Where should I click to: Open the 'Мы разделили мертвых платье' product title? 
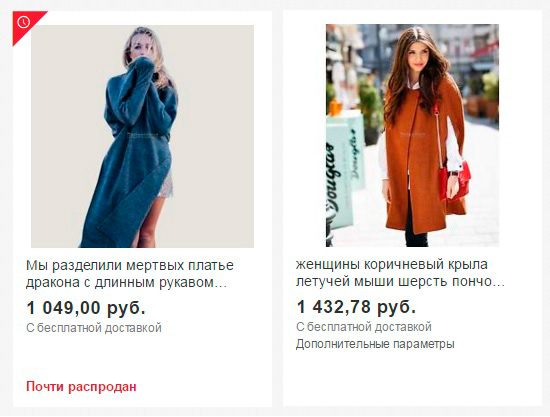pos(130,274)
